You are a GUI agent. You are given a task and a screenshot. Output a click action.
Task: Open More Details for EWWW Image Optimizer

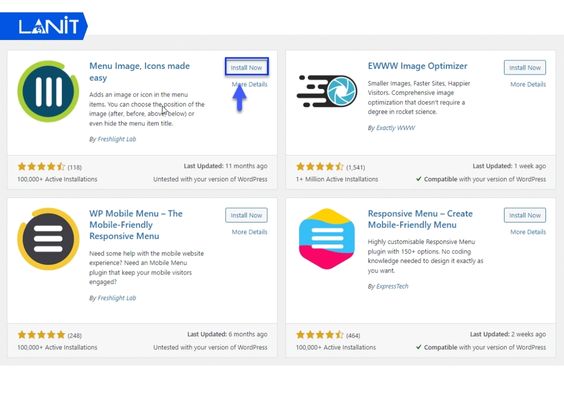click(528, 85)
